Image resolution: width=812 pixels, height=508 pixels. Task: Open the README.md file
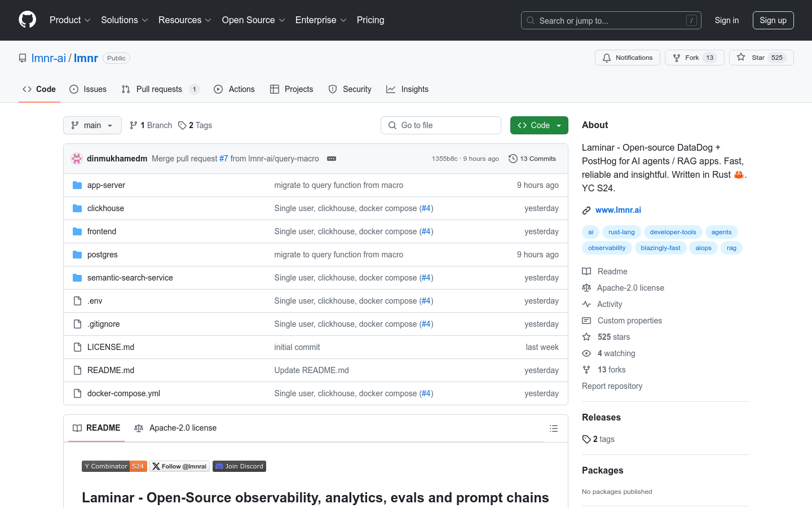(x=111, y=370)
